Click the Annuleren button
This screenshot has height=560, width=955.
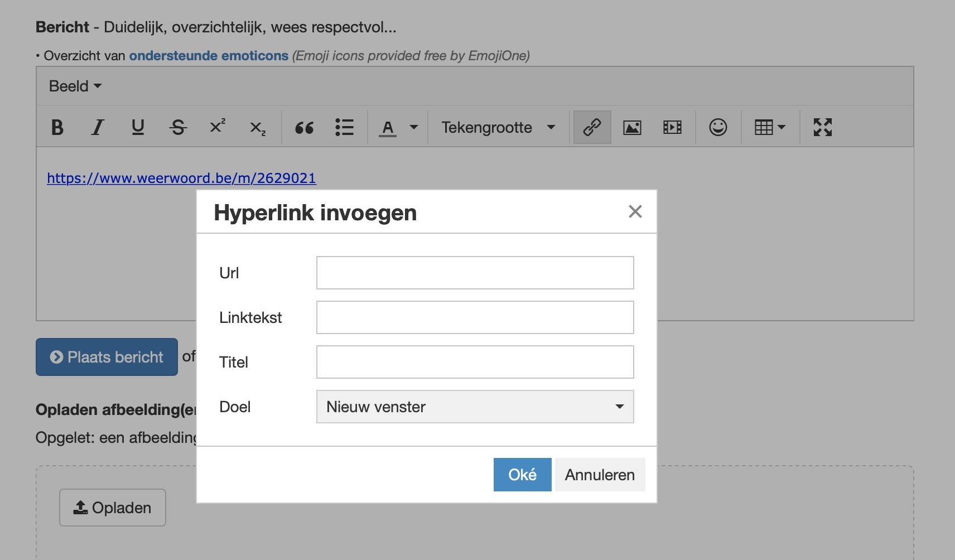point(600,475)
